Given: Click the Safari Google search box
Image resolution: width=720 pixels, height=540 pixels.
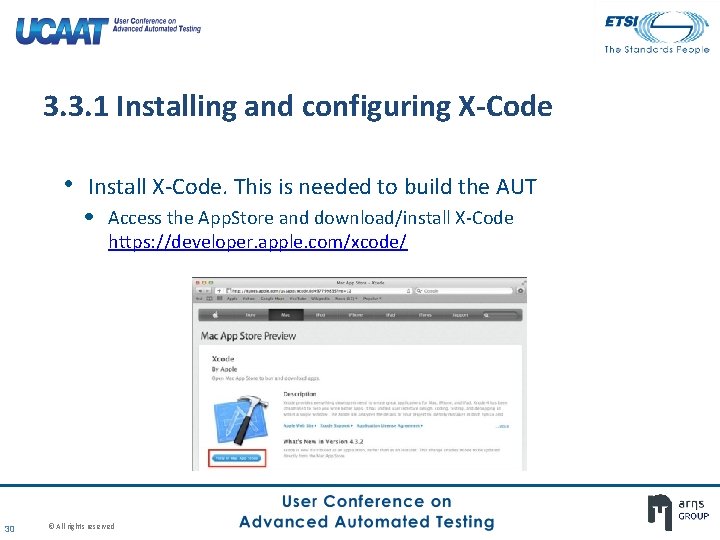Looking at the screenshot, I should pyautogui.click(x=464, y=291).
